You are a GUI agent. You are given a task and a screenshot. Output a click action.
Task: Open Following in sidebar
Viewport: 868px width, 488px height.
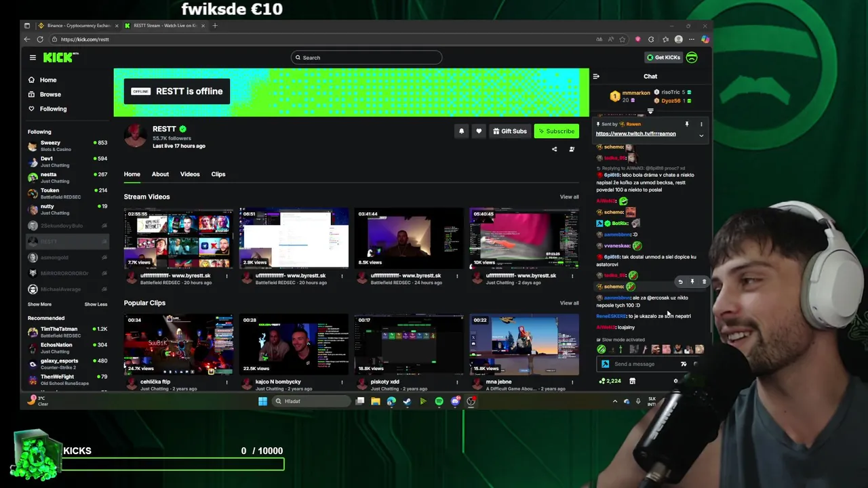click(x=53, y=108)
